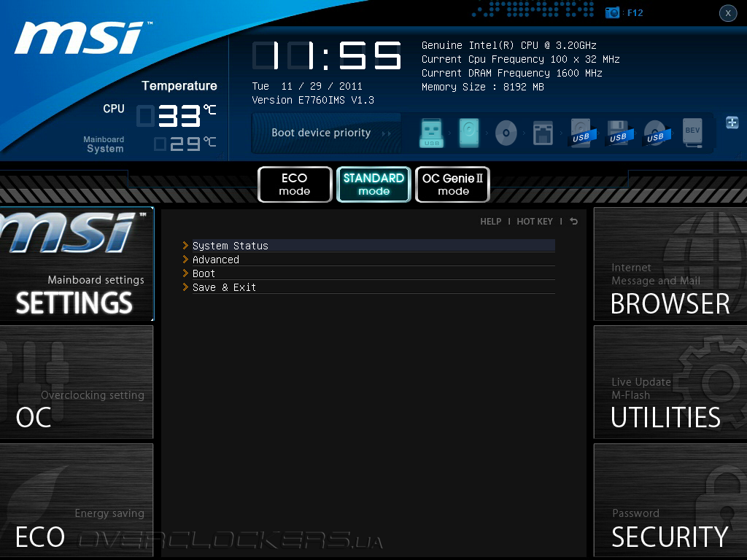
Task: Click the Current Cpu Frequency 100 x 32 text
Action: tap(521, 59)
